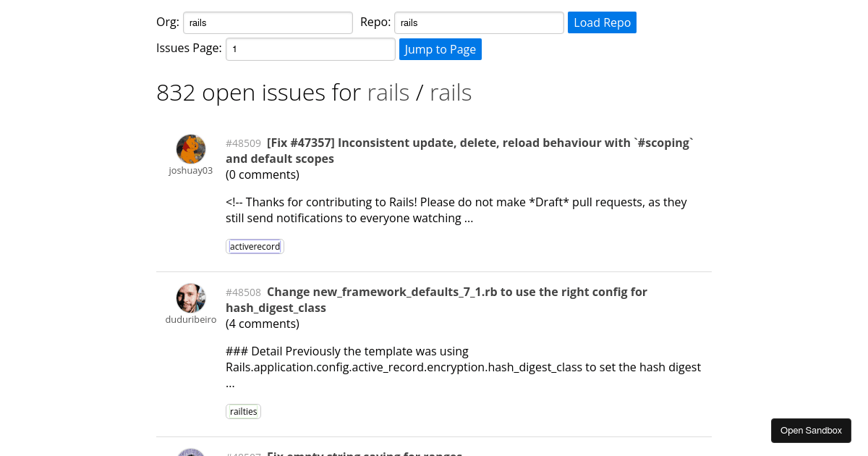Open issue #48507 link
Screen dimensions: 868x456
(243, 455)
